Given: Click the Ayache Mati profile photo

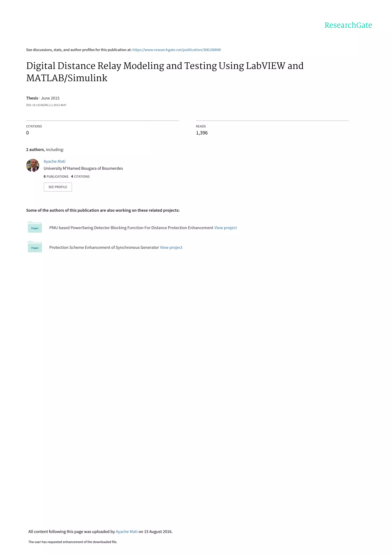Looking at the screenshot, I should [x=33, y=165].
